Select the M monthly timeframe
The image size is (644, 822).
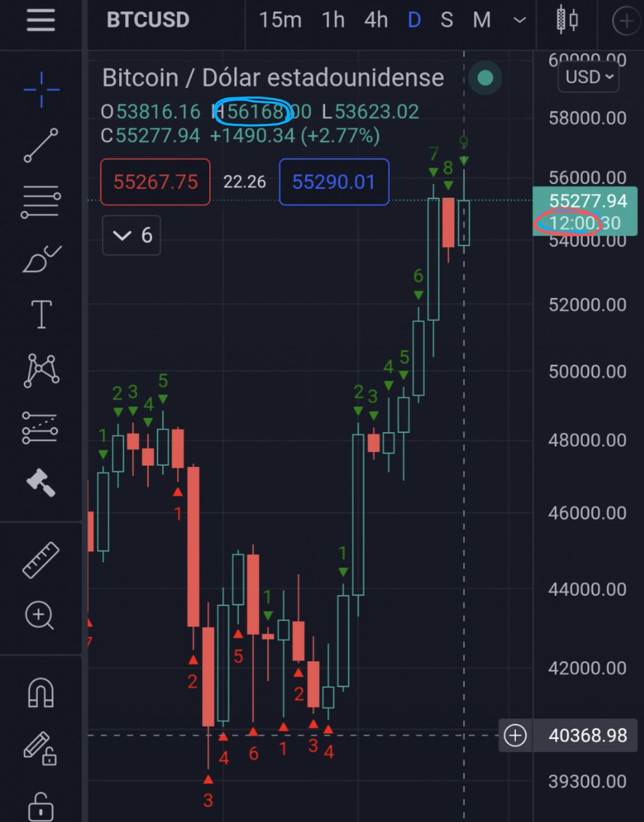482,20
